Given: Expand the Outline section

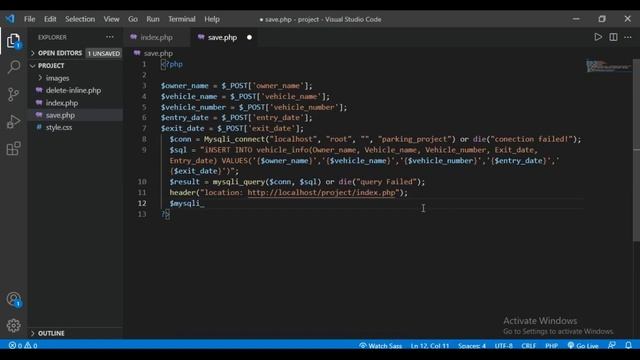Looking at the screenshot, I should point(51,333).
